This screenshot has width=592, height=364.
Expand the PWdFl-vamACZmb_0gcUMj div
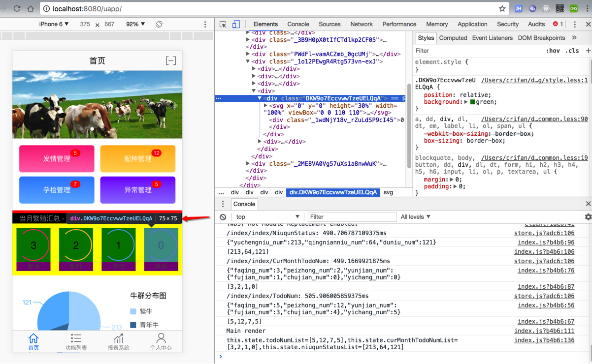248,54
